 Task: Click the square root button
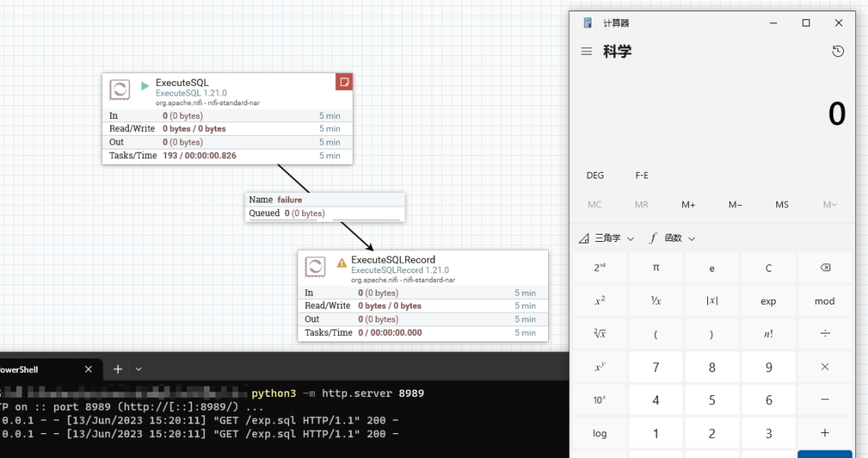pyautogui.click(x=600, y=333)
